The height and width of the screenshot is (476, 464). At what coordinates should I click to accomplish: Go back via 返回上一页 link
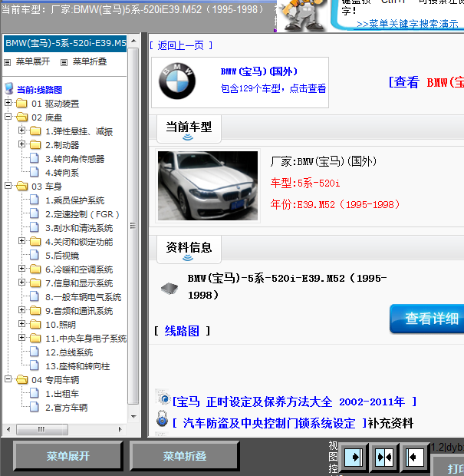pos(181,45)
